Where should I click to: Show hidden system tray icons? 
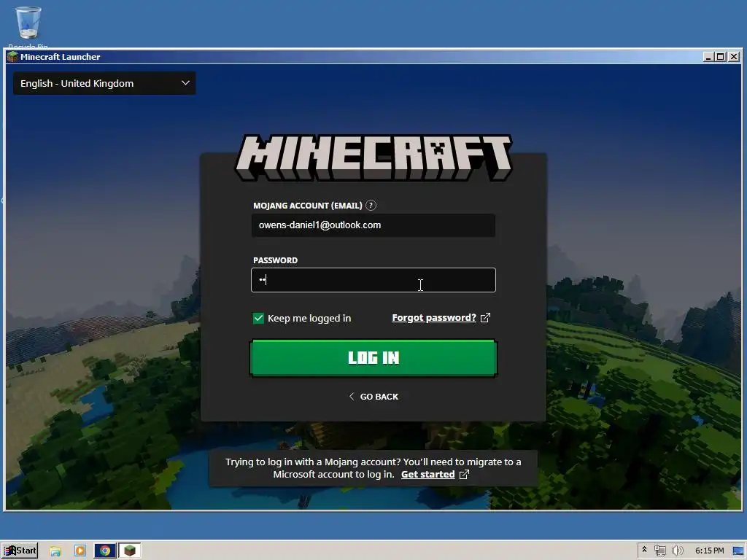645,550
